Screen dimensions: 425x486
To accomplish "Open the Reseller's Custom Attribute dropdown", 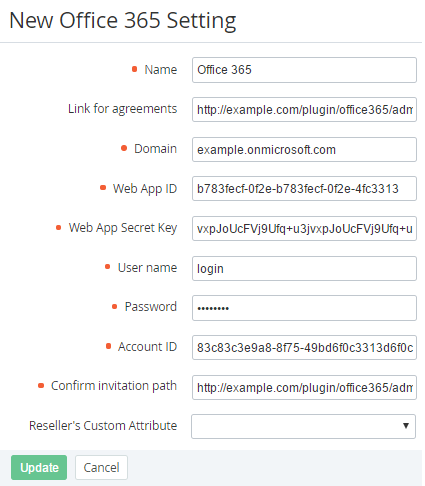I will 303,426.
